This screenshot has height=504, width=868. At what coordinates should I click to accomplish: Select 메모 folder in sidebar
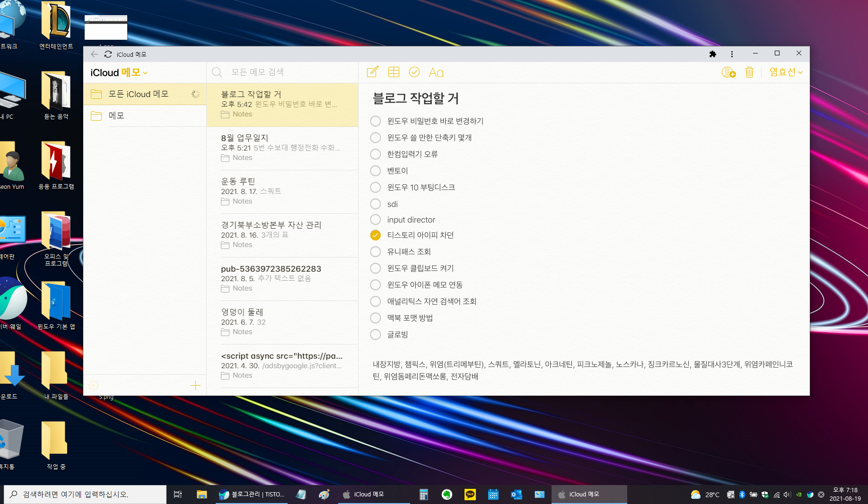pyautogui.click(x=145, y=115)
